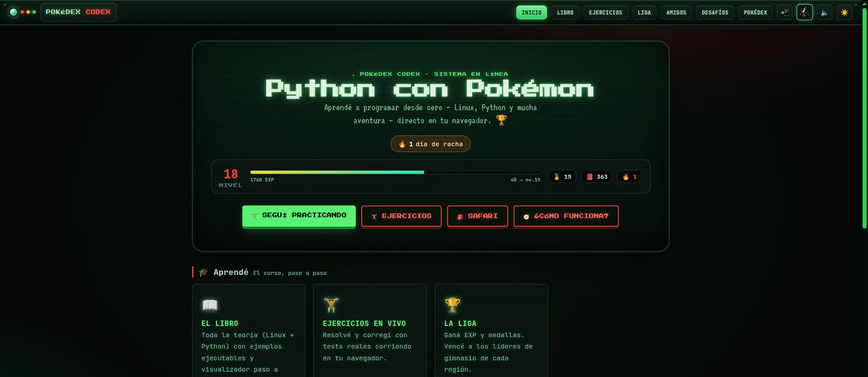
Task: Open the phone install icon in the navbar
Action: 785,13
